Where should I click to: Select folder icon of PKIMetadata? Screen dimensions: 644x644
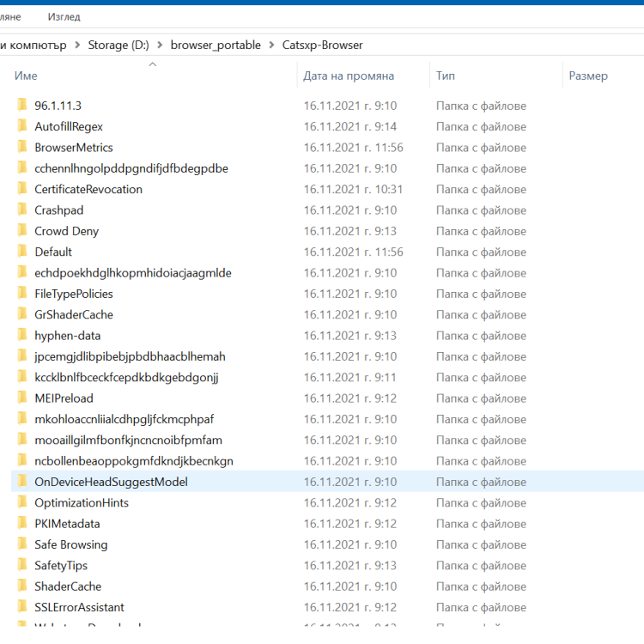(22, 523)
